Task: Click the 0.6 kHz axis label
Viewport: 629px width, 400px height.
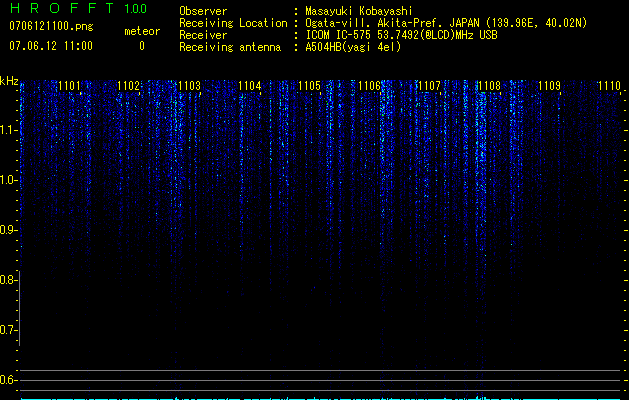Action: tap(8, 380)
